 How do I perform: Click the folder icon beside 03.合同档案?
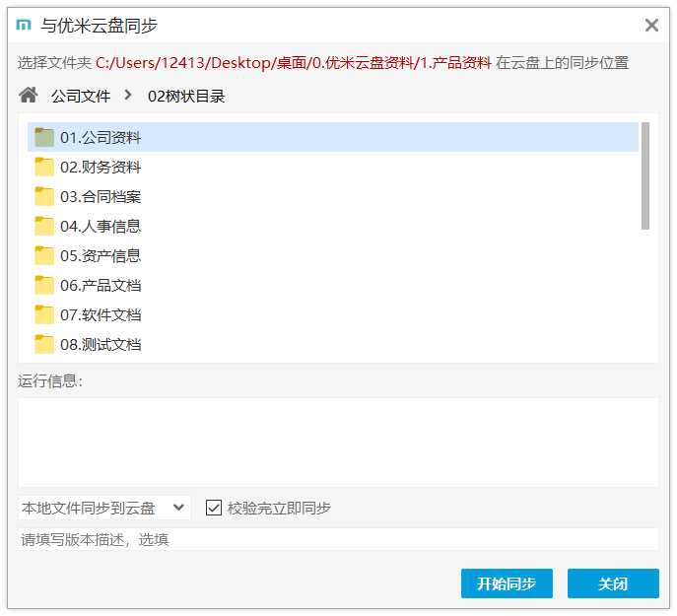pos(44,196)
